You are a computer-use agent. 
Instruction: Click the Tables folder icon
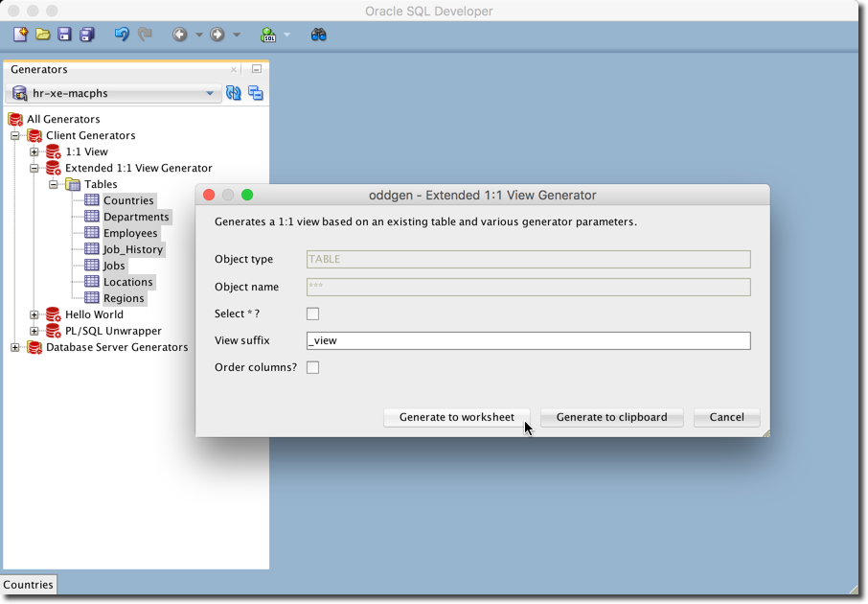point(73,184)
